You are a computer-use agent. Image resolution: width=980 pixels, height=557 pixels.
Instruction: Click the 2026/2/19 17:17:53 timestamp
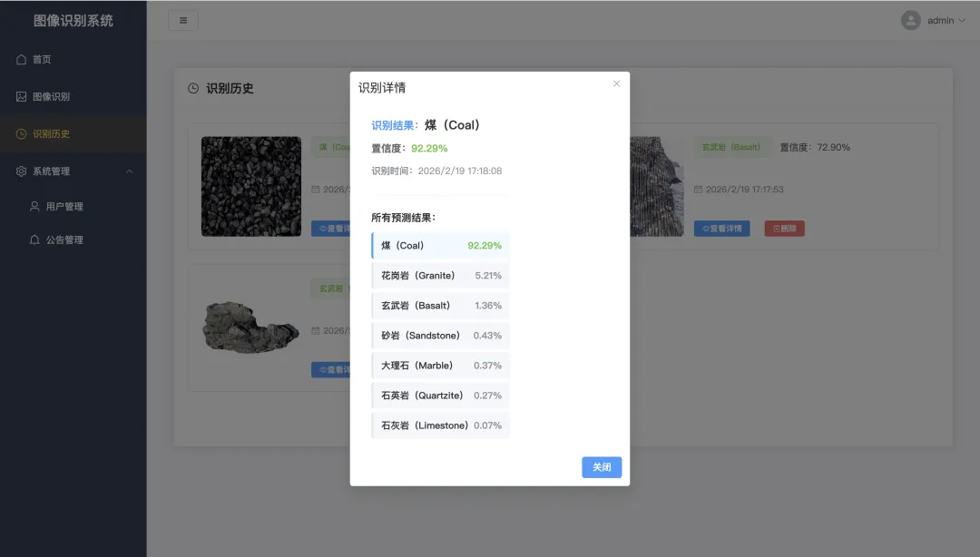tap(744, 190)
